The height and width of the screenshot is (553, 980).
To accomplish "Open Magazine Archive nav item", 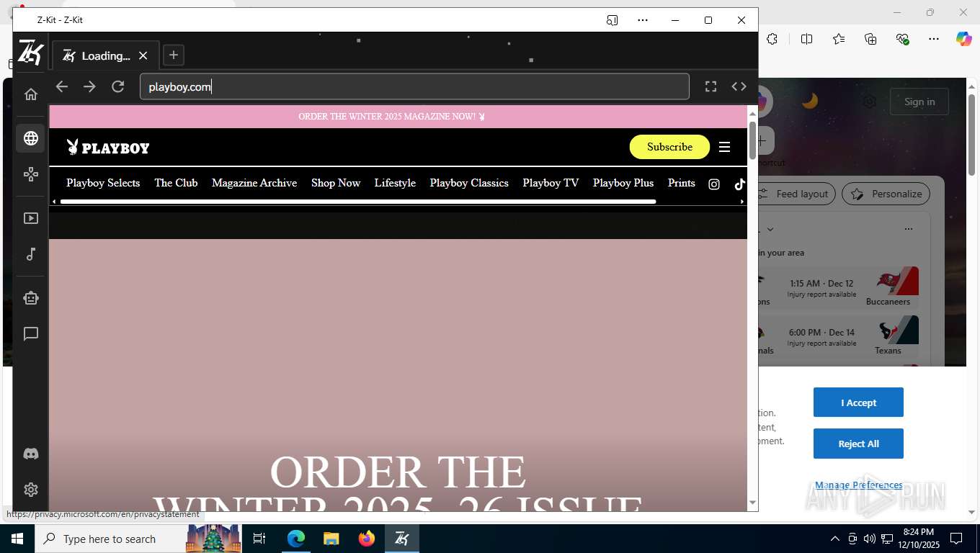I will pos(254,183).
